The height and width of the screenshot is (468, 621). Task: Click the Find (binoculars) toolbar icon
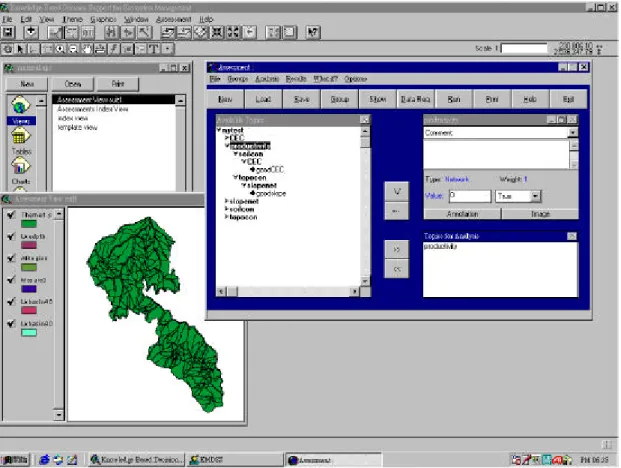(112, 32)
